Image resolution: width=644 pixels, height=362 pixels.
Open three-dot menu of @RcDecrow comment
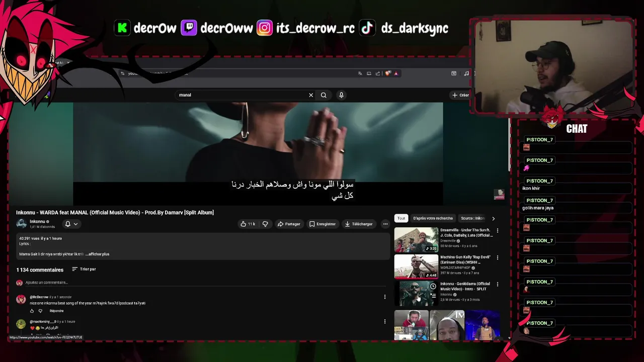385,297
